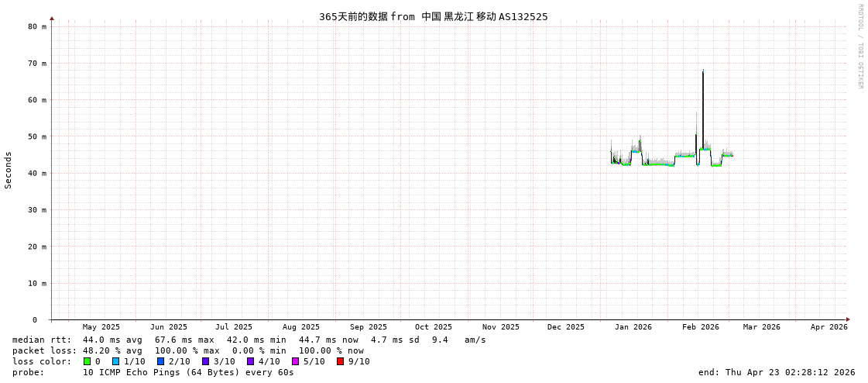The width and height of the screenshot is (868, 383).
Task: Click the Apr 2026 x-axis label
Action: point(829,327)
